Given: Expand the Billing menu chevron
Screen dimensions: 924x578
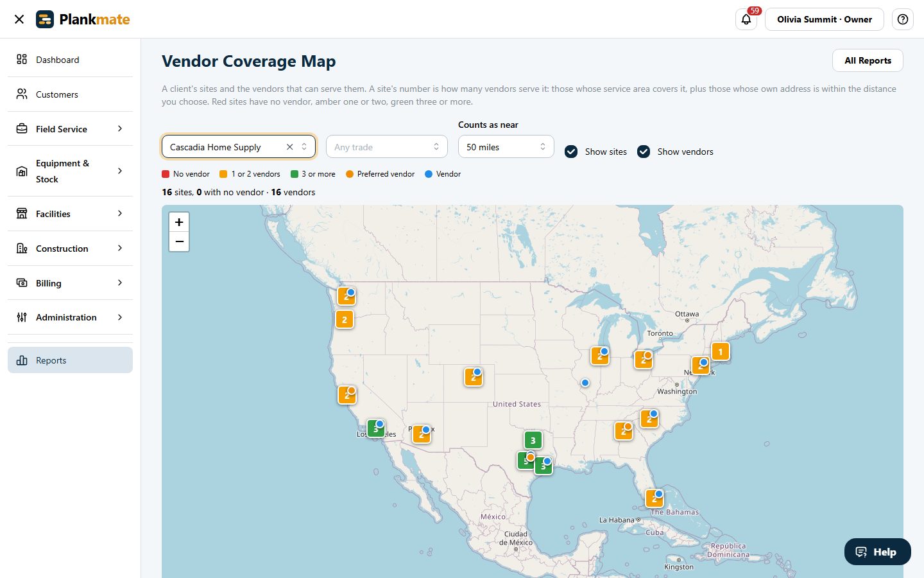Looking at the screenshot, I should click(x=120, y=283).
